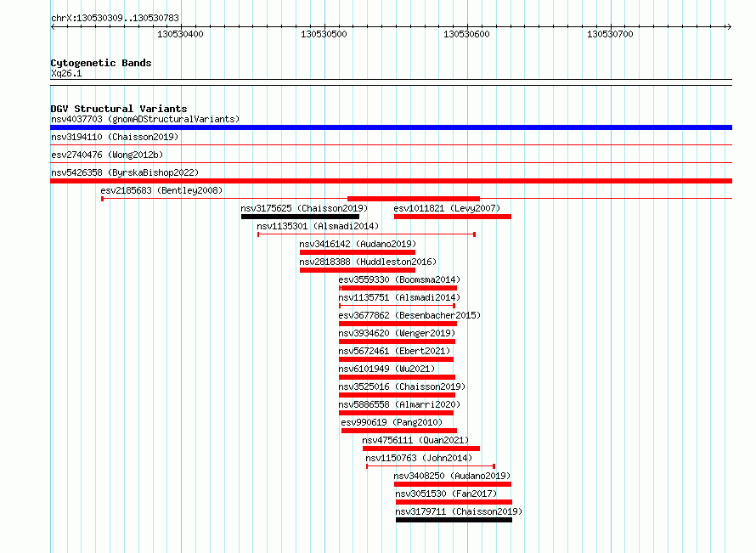Select red bar under nsv5672461

pyautogui.click(x=397, y=359)
